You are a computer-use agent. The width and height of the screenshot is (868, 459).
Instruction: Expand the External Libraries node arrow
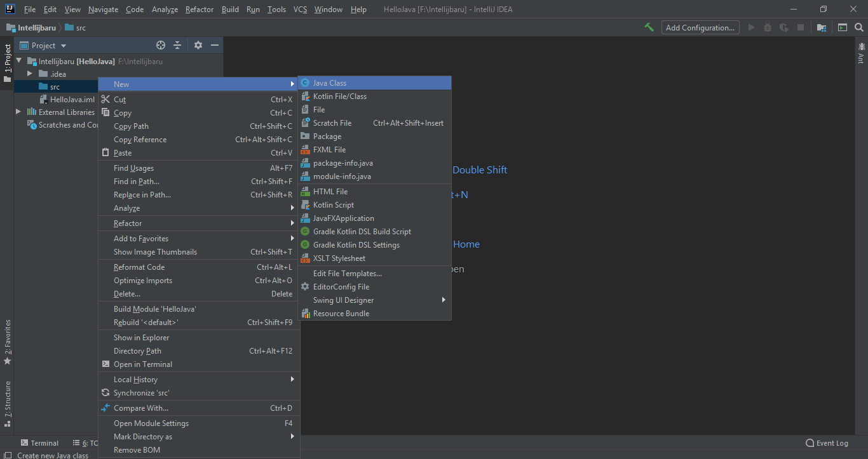pyautogui.click(x=19, y=112)
